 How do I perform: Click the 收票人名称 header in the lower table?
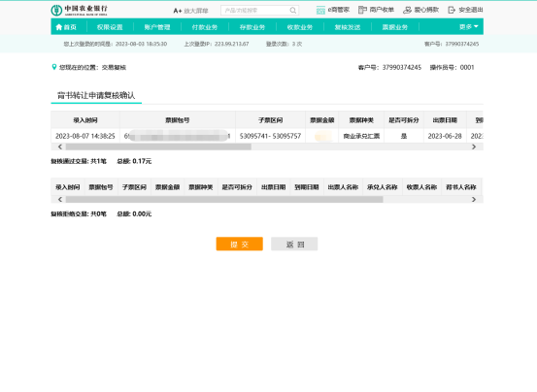(421, 187)
